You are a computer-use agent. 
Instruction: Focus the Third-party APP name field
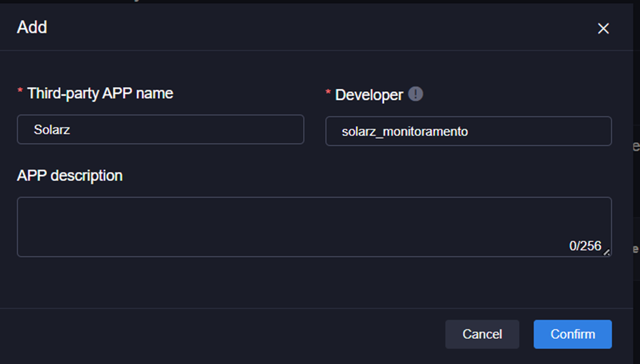tap(160, 129)
